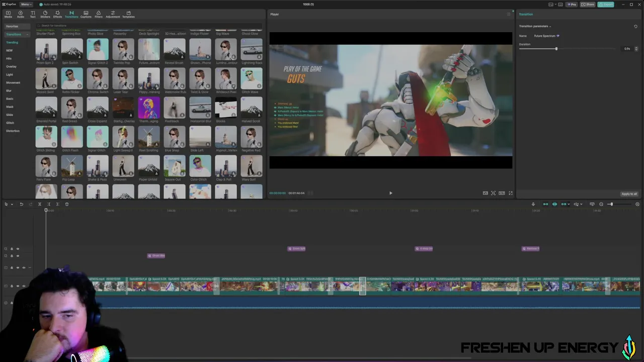Open the linkage dropdown arrow
Screen dimensions: 644x362
tap(569, 204)
